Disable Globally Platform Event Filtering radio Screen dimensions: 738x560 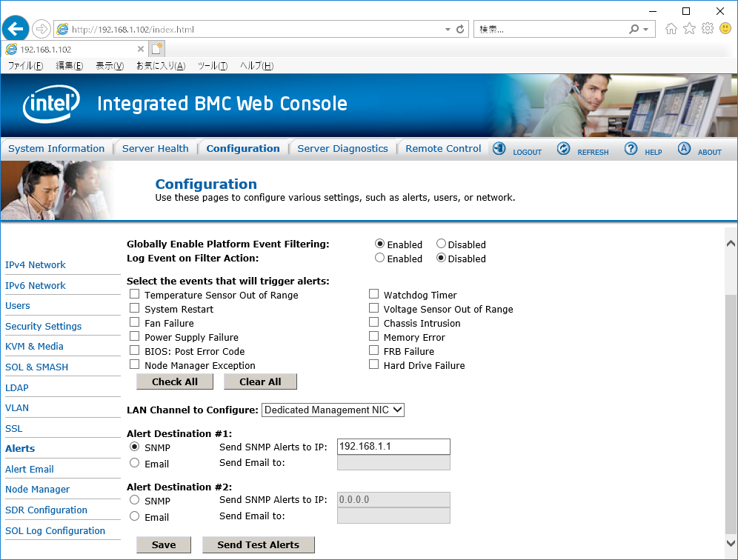(x=441, y=244)
